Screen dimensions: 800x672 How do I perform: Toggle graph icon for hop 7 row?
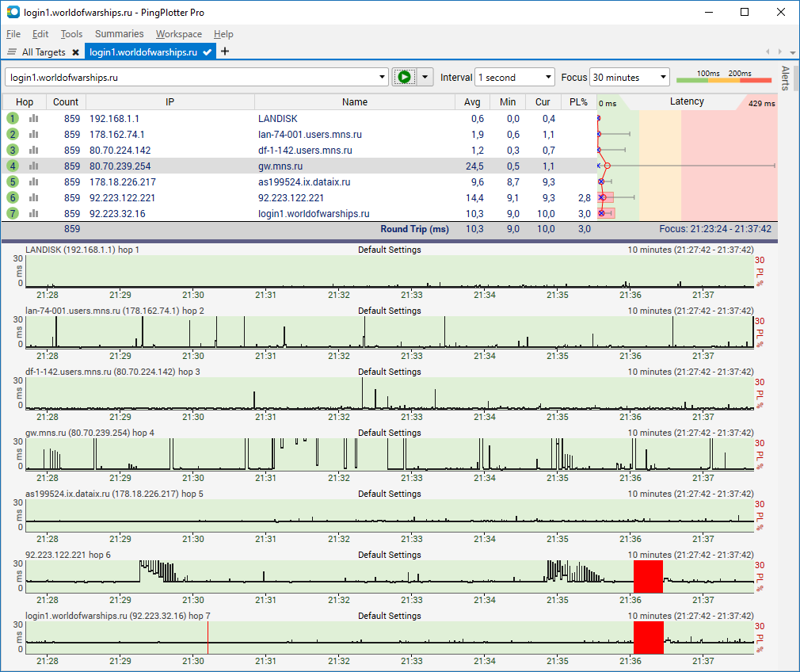click(x=34, y=213)
